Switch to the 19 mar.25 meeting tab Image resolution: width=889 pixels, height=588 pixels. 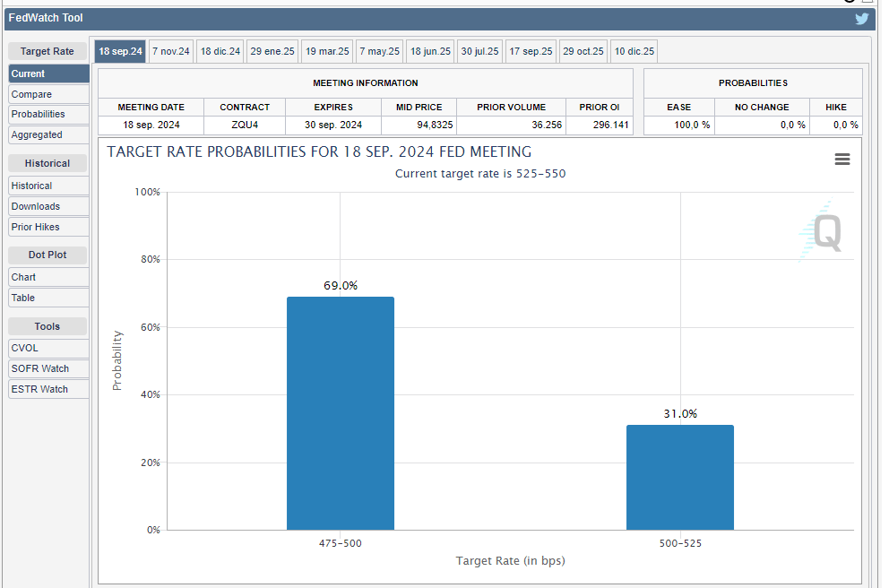click(x=326, y=51)
